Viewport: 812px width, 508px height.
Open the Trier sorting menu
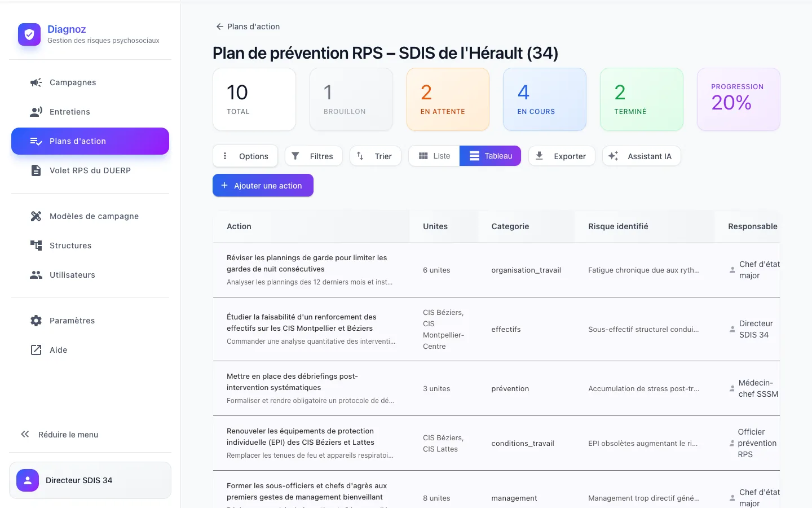tap(376, 156)
